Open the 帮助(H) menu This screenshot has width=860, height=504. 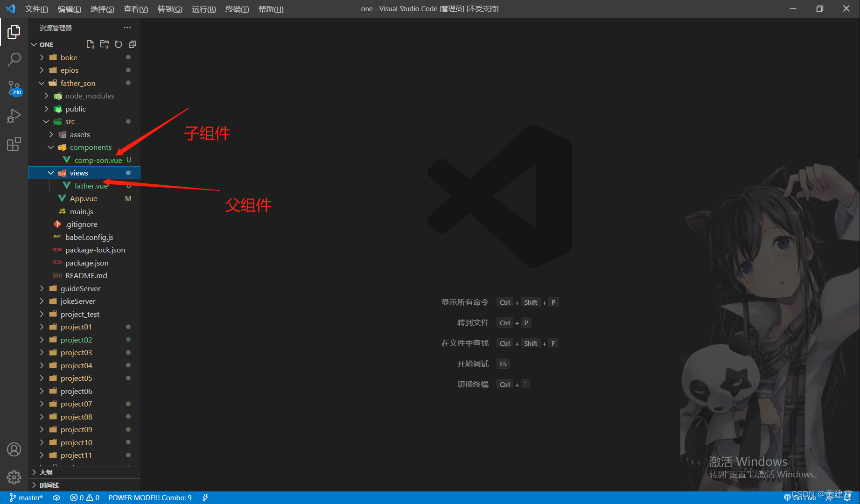click(271, 9)
